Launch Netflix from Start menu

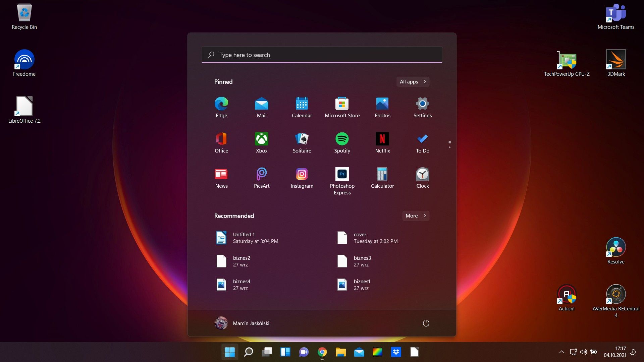(x=382, y=143)
